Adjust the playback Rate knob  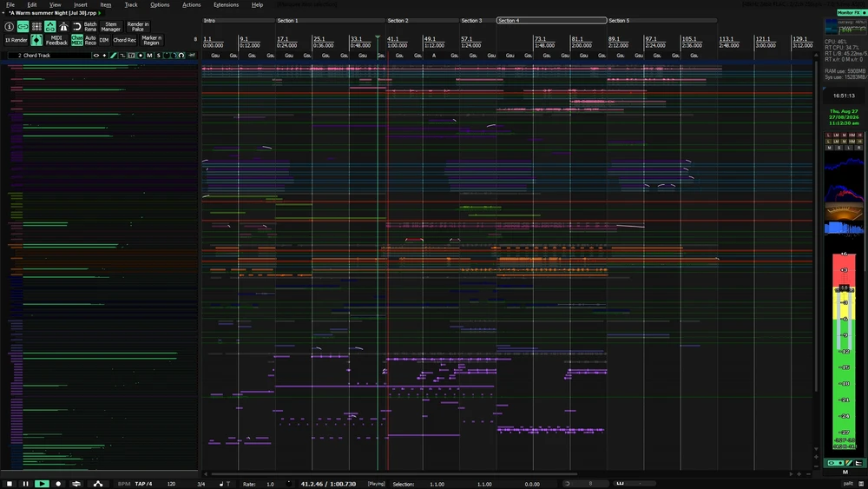click(x=289, y=484)
